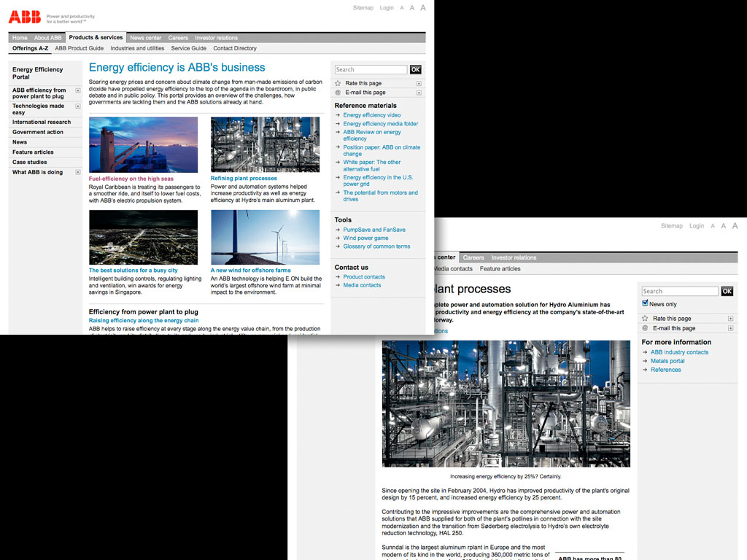Click arrow icon beside PumpSave and FanSave
The image size is (747, 560).
(338, 230)
